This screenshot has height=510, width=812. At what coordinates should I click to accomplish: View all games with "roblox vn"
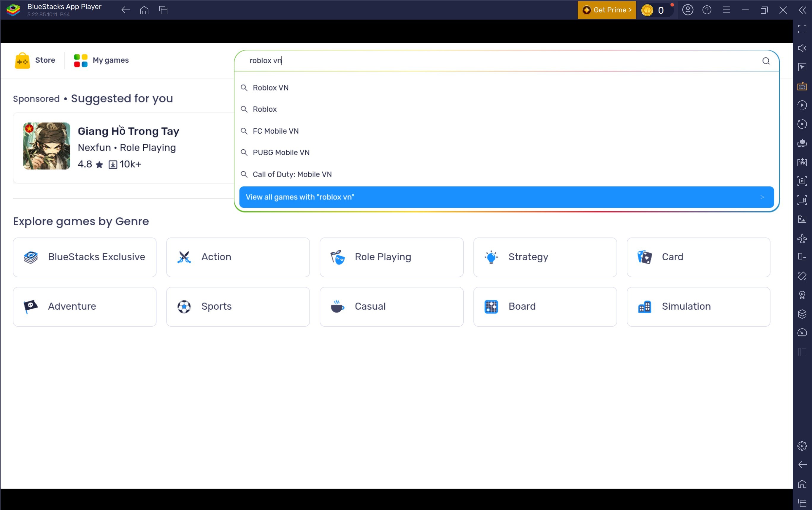[x=507, y=197]
